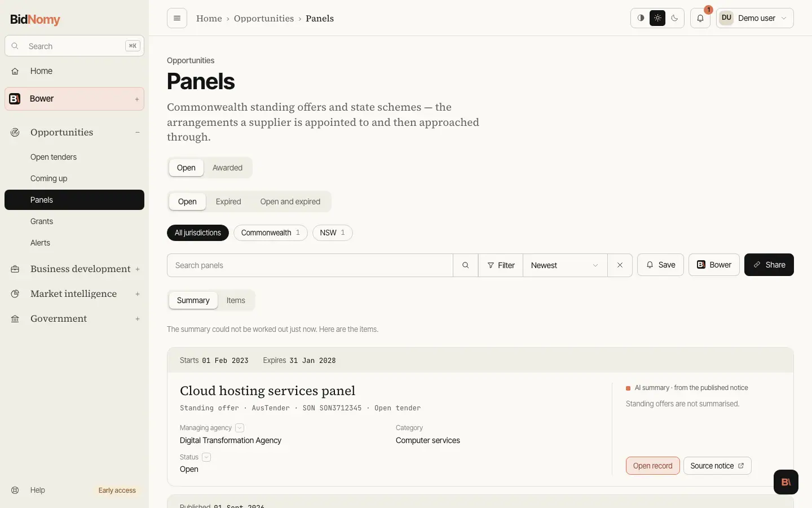812x508 pixels.
Task: Open the notifications bell
Action: (x=700, y=18)
